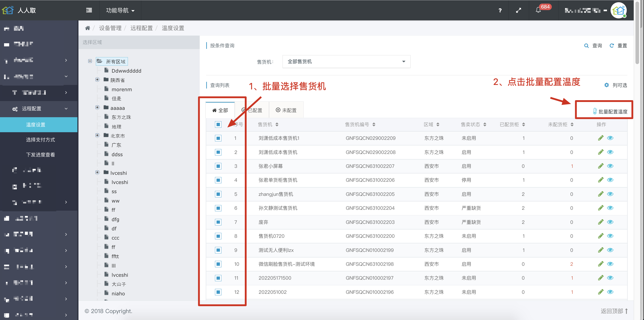
Task: Switch to the 已配置 tab
Action: click(x=252, y=110)
